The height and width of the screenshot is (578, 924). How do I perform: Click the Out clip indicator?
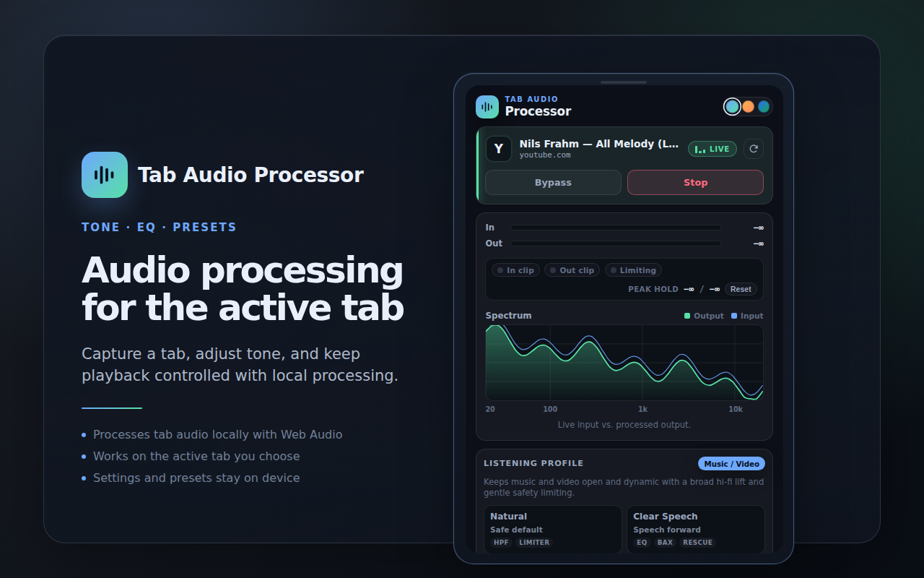point(572,270)
